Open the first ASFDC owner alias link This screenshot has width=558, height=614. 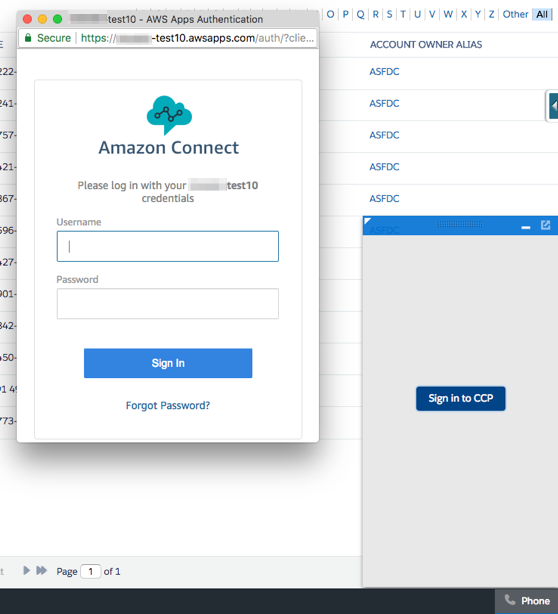(384, 72)
